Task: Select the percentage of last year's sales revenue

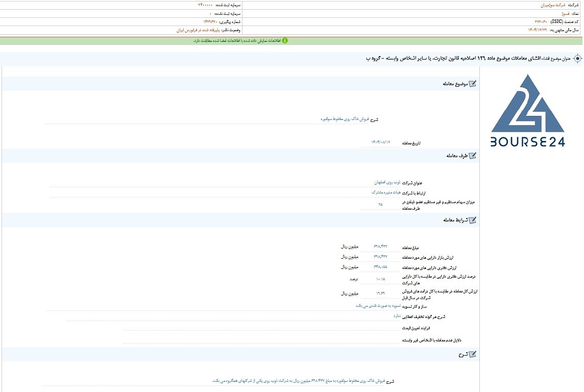Action: [380, 293]
